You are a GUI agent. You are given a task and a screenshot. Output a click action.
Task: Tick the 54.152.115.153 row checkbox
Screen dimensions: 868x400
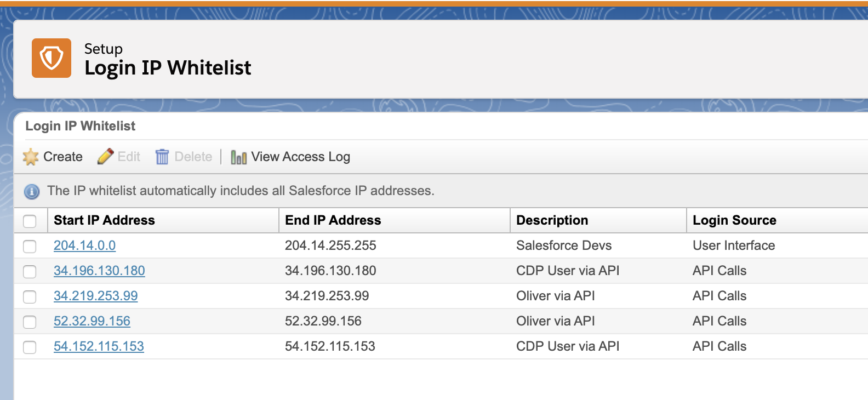click(x=30, y=347)
